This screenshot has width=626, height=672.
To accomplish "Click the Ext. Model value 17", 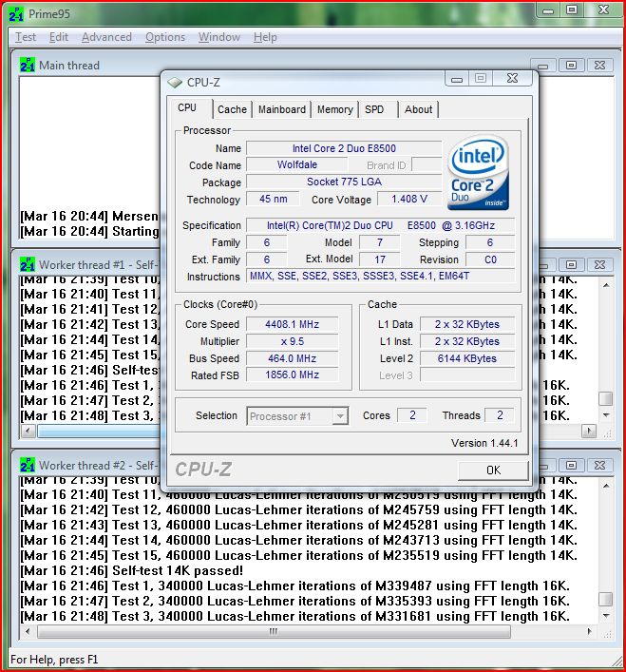I will coord(380,259).
